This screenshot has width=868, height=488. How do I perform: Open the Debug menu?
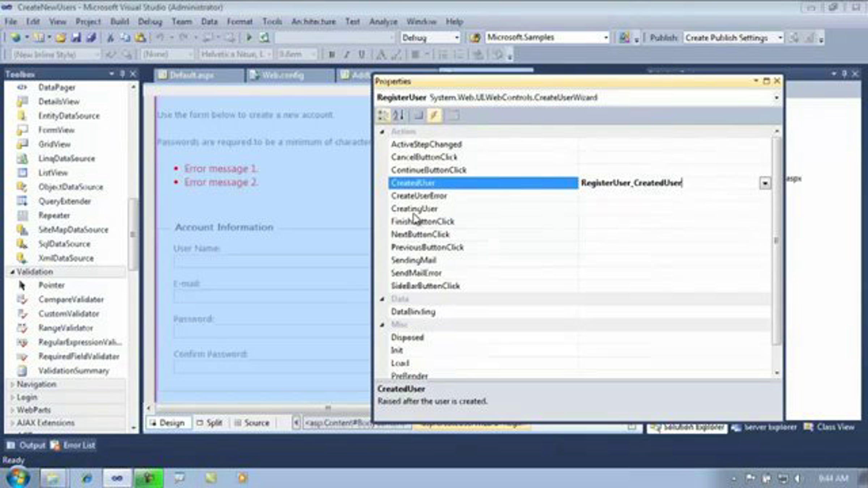(x=150, y=22)
